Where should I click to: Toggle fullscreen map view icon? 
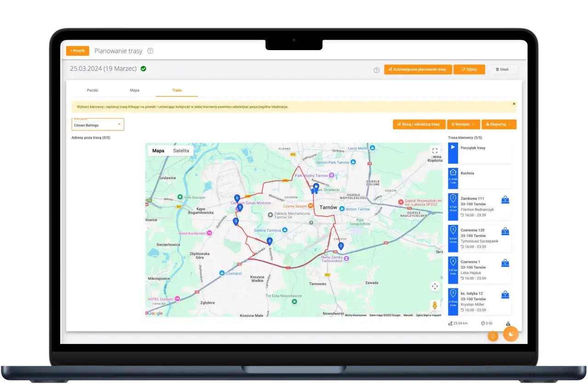pyautogui.click(x=435, y=151)
